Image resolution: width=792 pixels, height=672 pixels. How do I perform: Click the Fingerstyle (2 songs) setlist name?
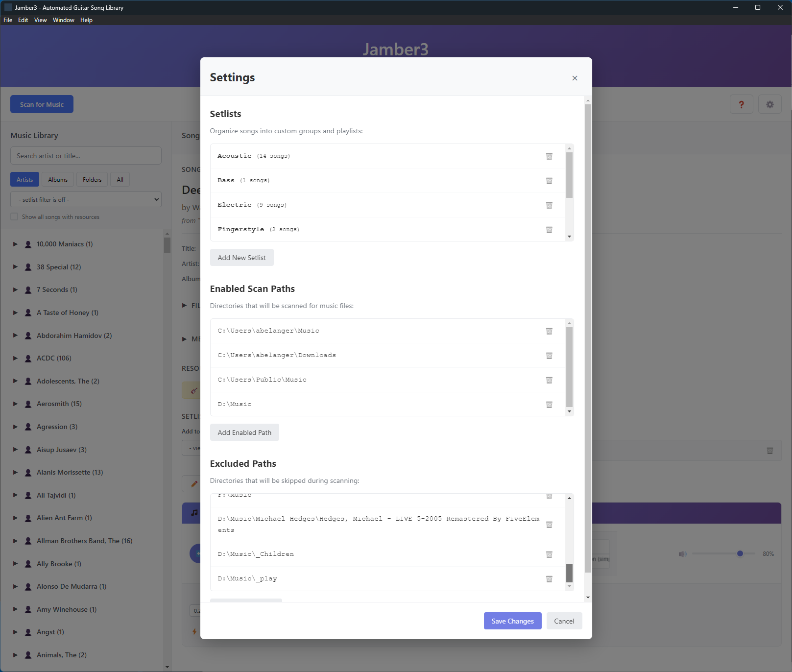coord(259,229)
